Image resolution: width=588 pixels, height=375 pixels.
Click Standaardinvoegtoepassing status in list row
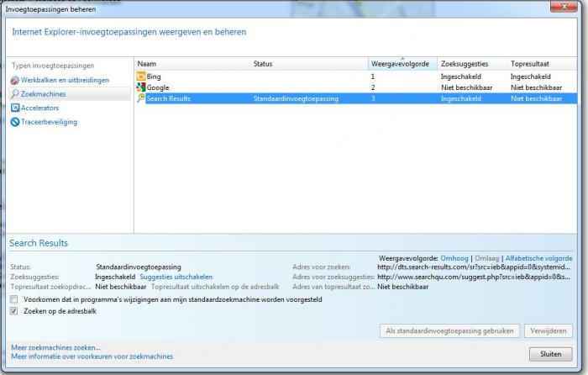(296, 98)
